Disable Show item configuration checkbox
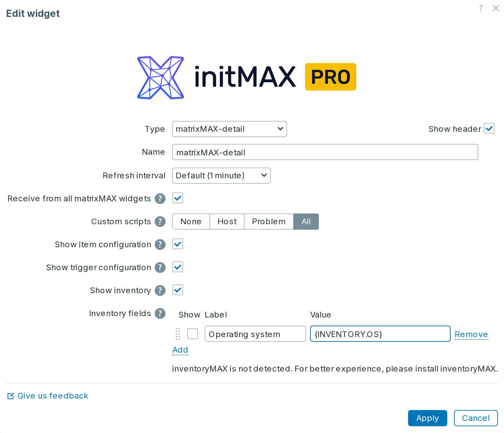The image size is (504, 433). pyautogui.click(x=178, y=244)
